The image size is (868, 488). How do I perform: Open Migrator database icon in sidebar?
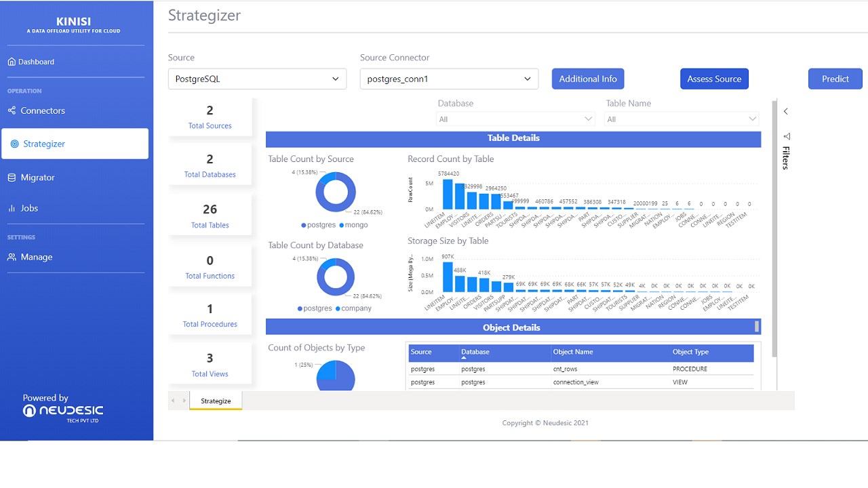[12, 178]
